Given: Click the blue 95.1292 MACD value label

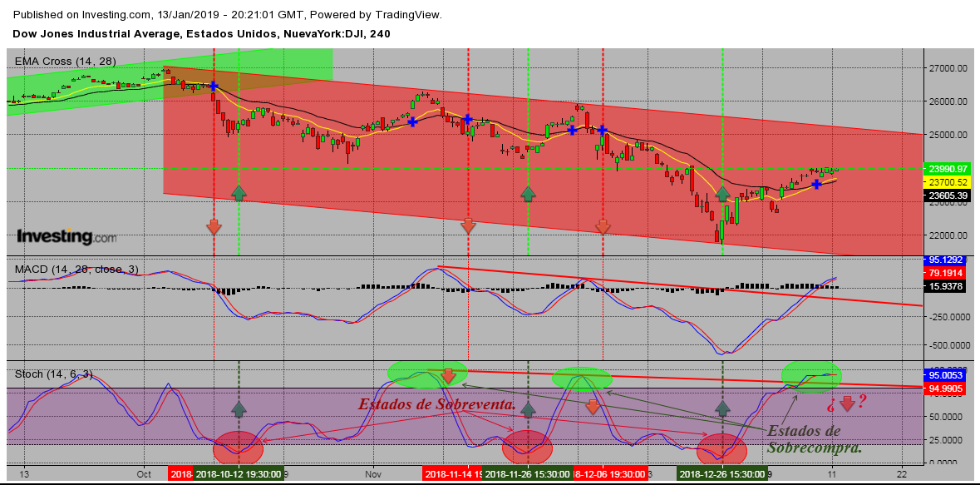Looking at the screenshot, I should click(x=946, y=260).
